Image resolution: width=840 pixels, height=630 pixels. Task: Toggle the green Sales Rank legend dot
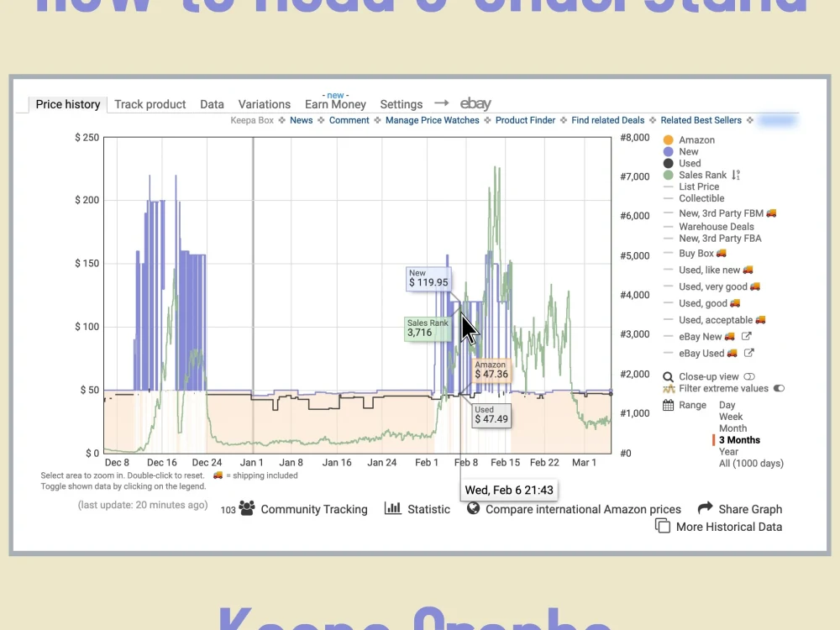click(668, 176)
